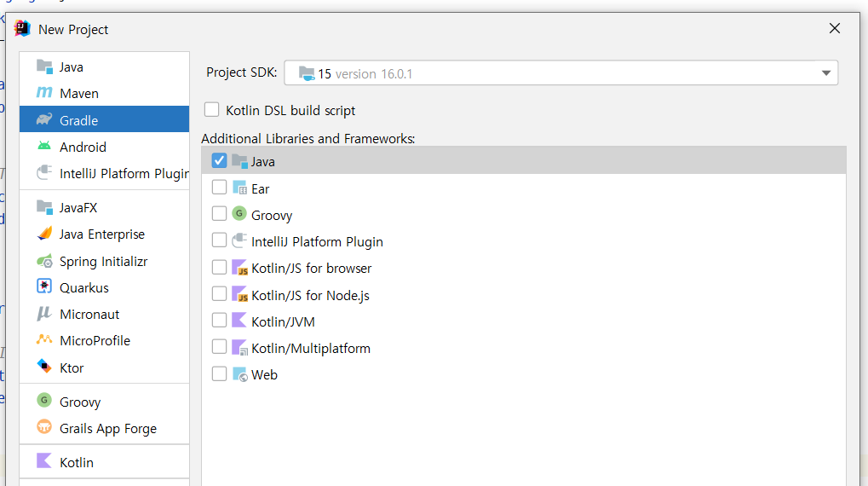
Task: Click the JavaFX folder icon
Action: coord(44,207)
